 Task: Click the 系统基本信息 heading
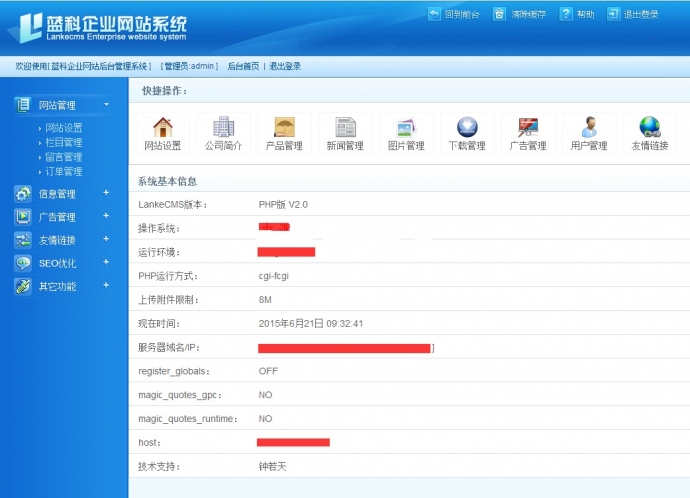(x=167, y=181)
